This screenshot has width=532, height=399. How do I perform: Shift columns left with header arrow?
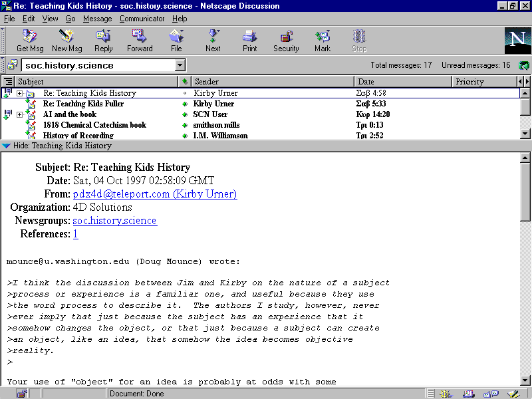tap(521, 81)
